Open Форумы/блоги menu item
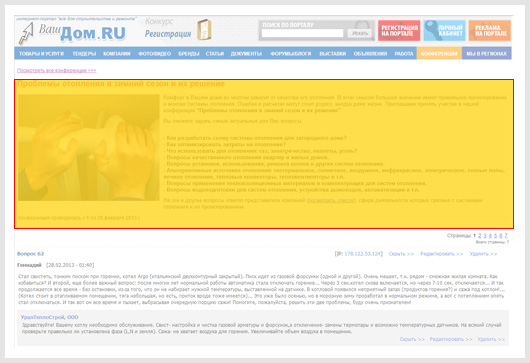Screen dimensions: 530x363 point(291,53)
